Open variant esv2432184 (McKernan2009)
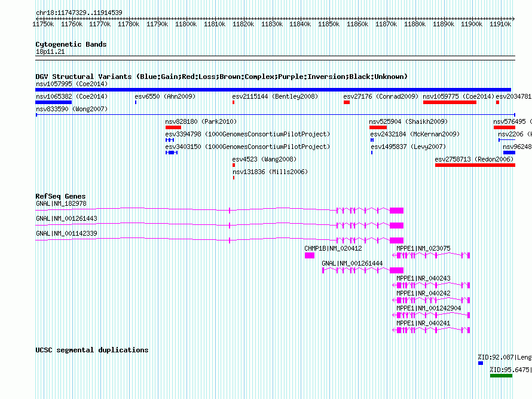This screenshot has height=399, width=532. pos(415,134)
